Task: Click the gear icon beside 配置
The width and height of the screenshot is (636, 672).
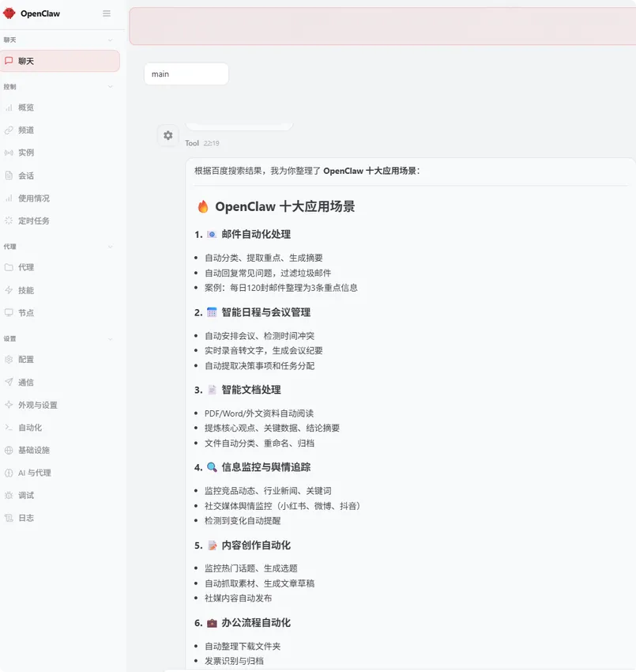Action: point(9,359)
